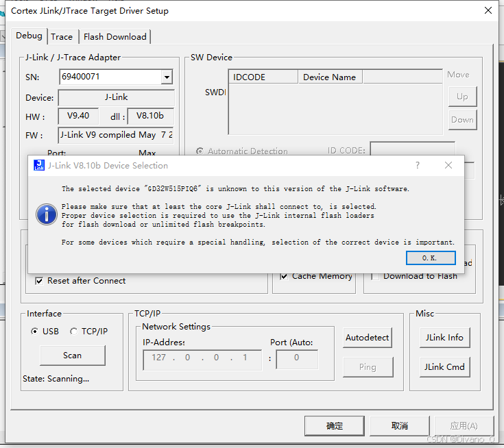
Task: Click the HW version field V9.40
Action: pyautogui.click(x=78, y=116)
